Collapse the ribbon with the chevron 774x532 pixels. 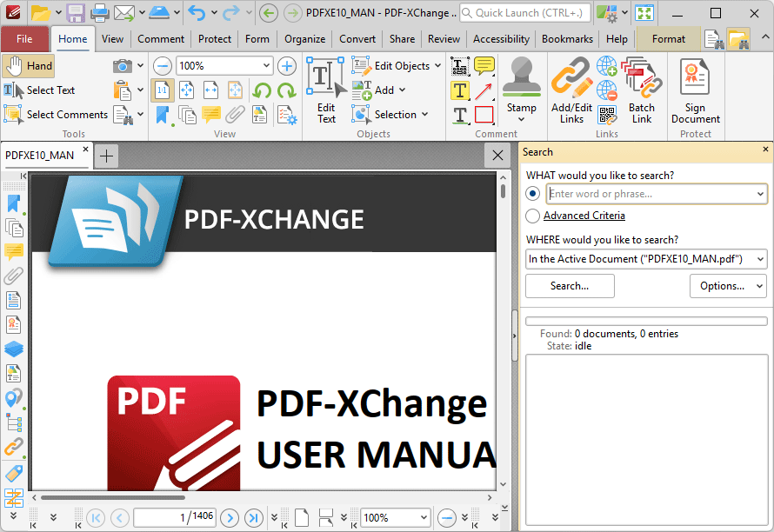click(764, 37)
